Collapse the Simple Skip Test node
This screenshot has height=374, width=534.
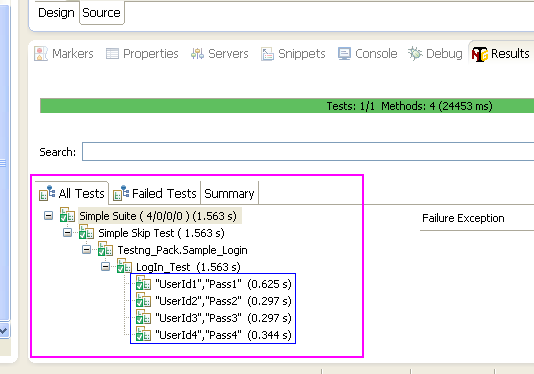tap(67, 233)
